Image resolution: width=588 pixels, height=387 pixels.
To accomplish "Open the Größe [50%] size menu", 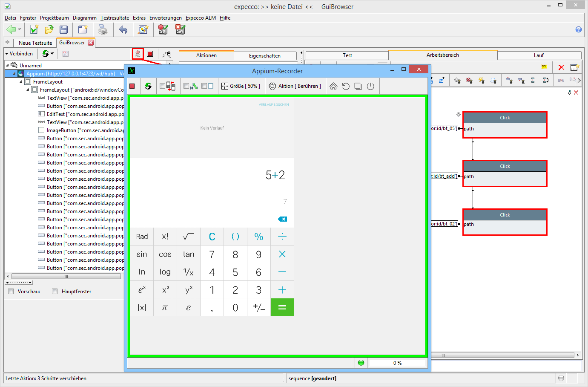I will coord(241,86).
